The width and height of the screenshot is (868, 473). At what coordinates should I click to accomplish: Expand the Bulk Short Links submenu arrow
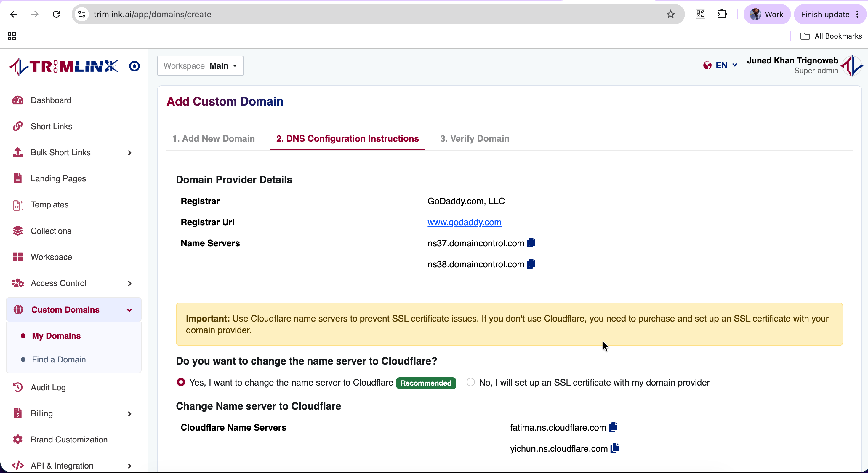click(130, 153)
